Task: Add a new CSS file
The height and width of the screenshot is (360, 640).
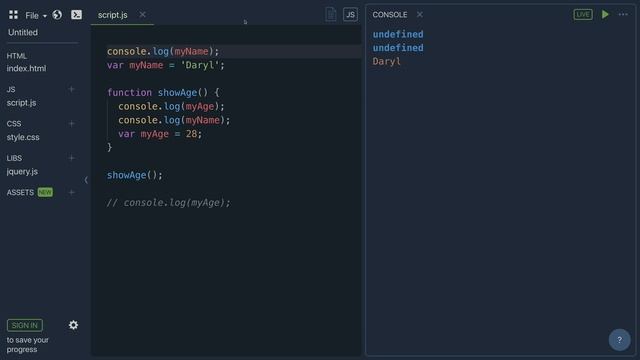Action: [x=71, y=123]
